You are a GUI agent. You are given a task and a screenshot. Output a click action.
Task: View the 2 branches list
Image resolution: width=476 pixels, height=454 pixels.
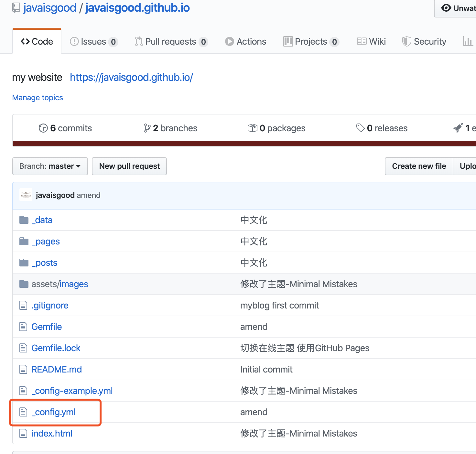(x=170, y=128)
